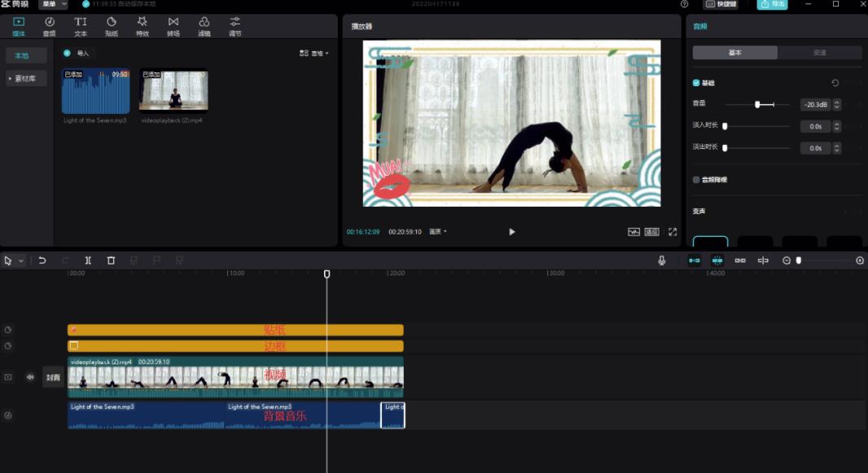The image size is (868, 473).
Task: Click the delete trash icon in timeline toolbar
Action: coord(111,261)
